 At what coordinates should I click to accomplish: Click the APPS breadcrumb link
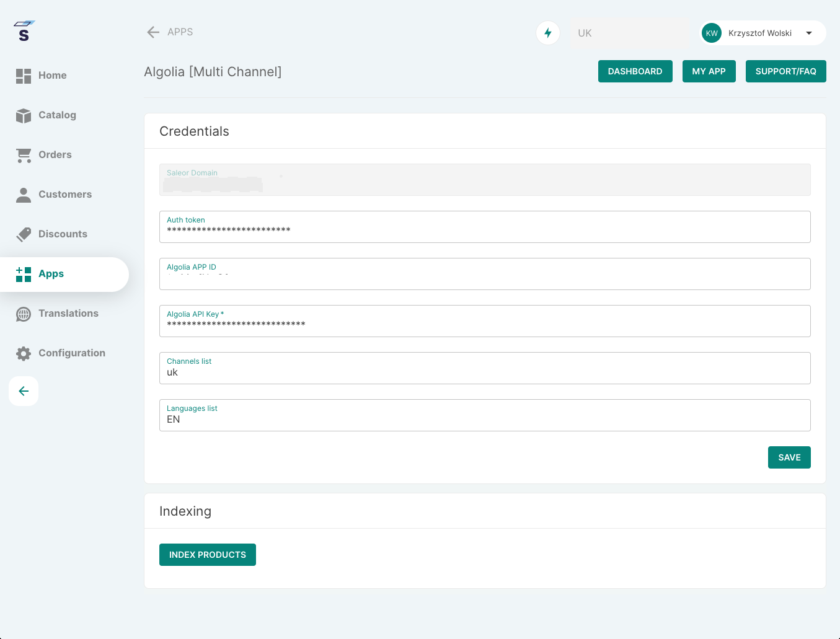[x=180, y=32]
